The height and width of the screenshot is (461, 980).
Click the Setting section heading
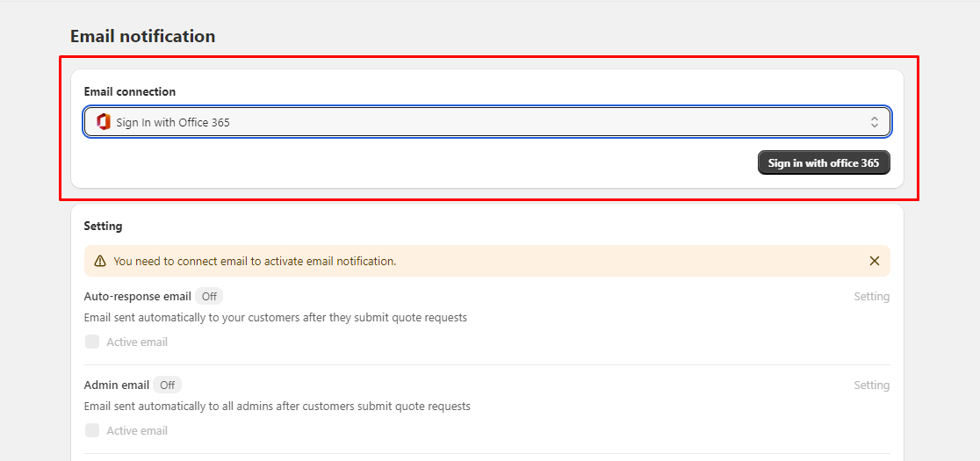coord(103,226)
